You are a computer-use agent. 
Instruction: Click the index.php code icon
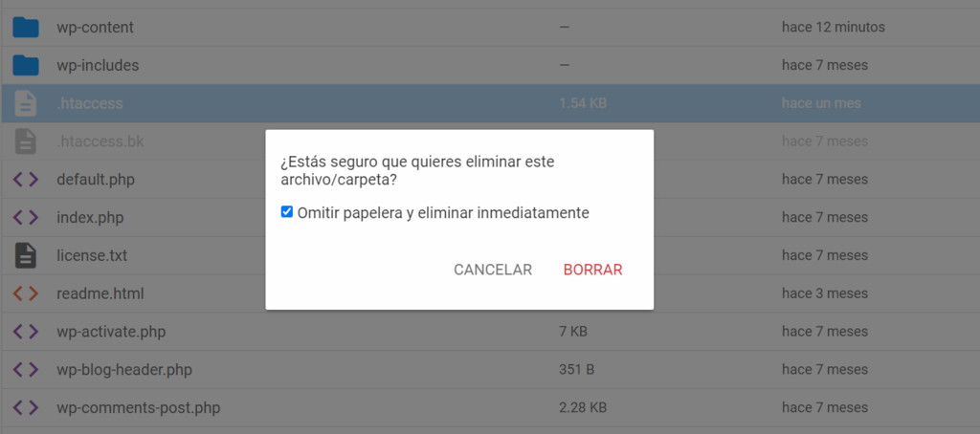[26, 218]
